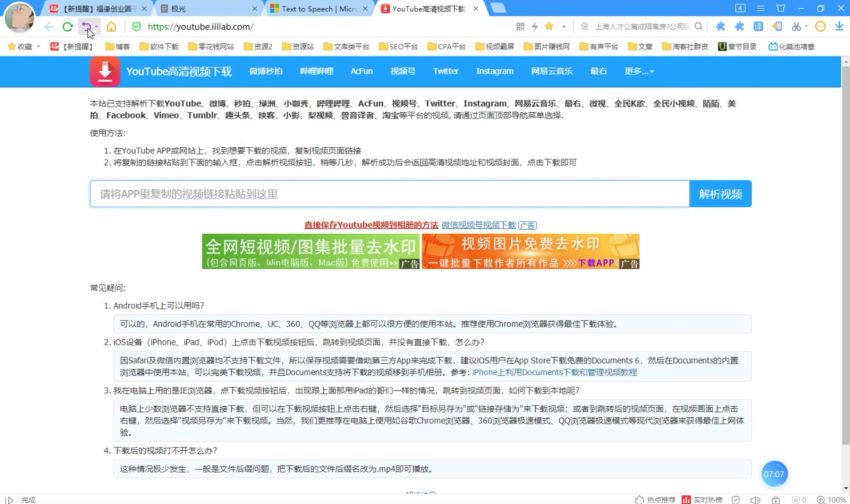Expand the favorites 收藏 dropdown arrow
The height and width of the screenshot is (504, 850).
38,47
